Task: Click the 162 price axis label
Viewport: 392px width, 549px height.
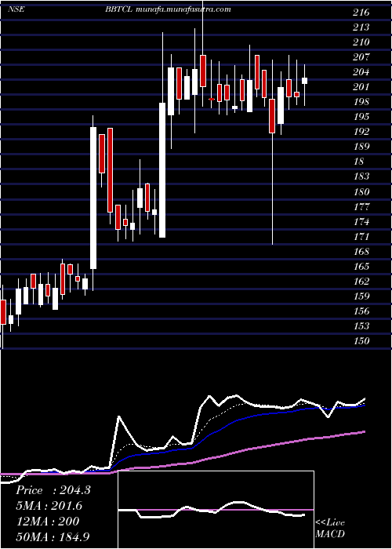Action: [361, 282]
